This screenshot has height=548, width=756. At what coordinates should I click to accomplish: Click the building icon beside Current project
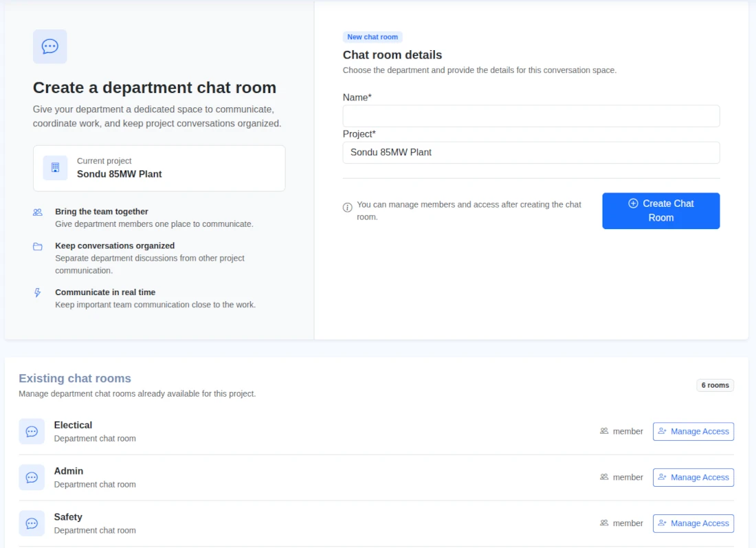pos(56,168)
